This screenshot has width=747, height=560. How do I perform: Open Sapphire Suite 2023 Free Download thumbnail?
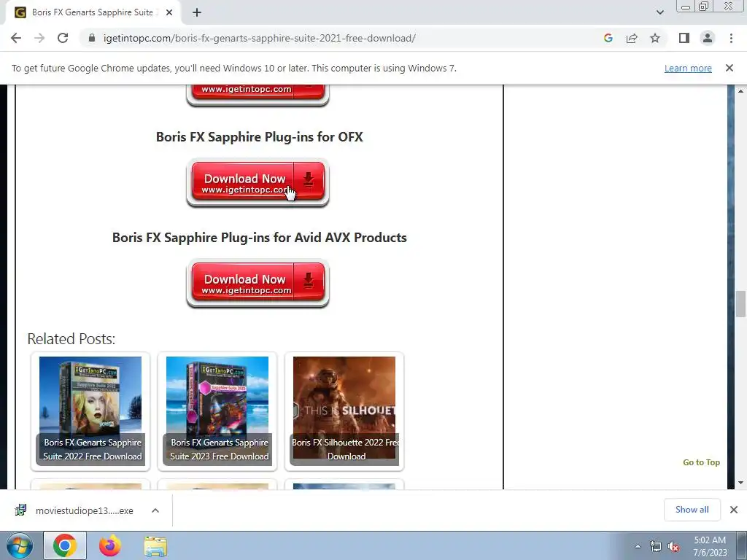click(x=217, y=411)
